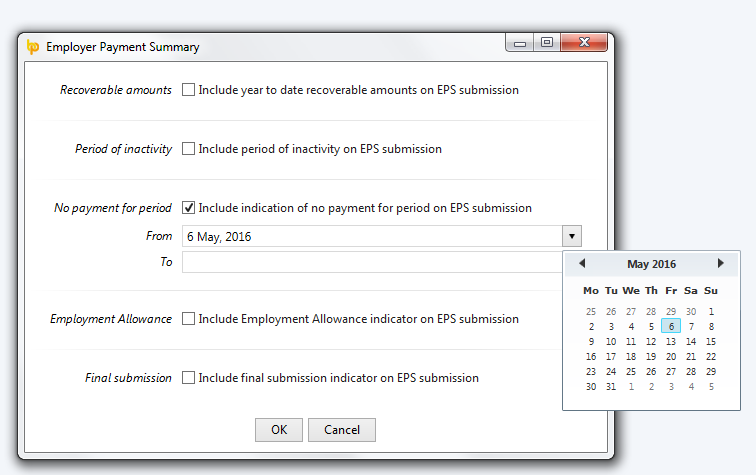Tick the period of inactivity checkbox
This screenshot has height=475, width=756.
click(x=189, y=149)
